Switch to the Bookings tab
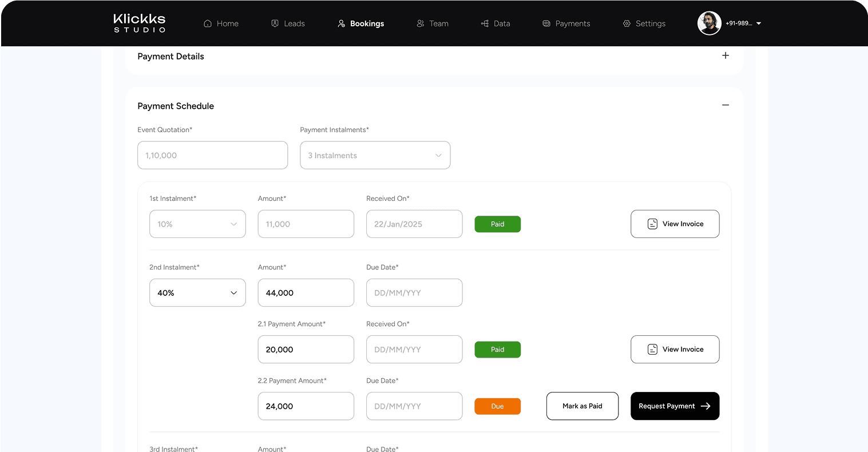 (360, 23)
